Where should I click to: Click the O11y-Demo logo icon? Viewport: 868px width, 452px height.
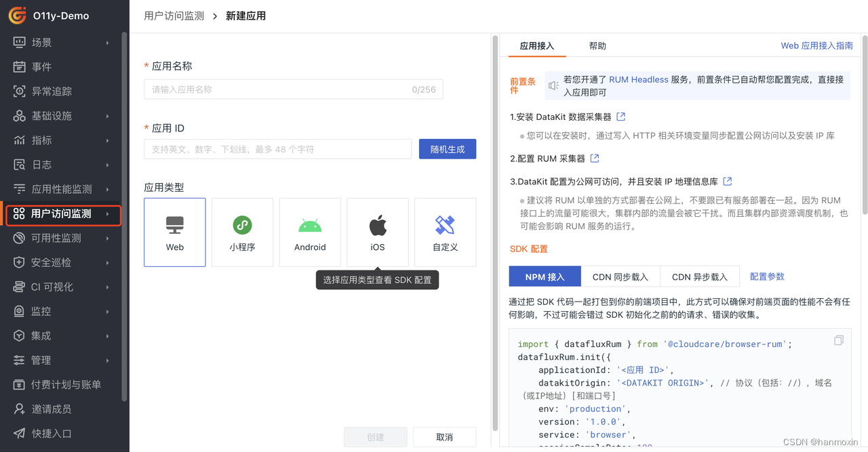(17, 15)
